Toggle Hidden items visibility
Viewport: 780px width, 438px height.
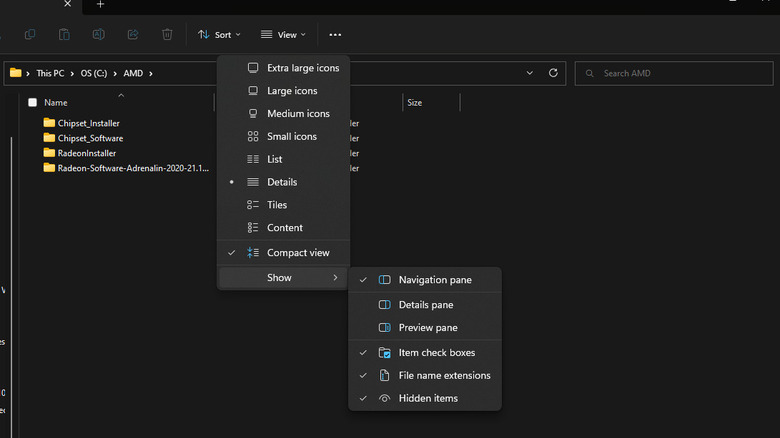coord(428,399)
